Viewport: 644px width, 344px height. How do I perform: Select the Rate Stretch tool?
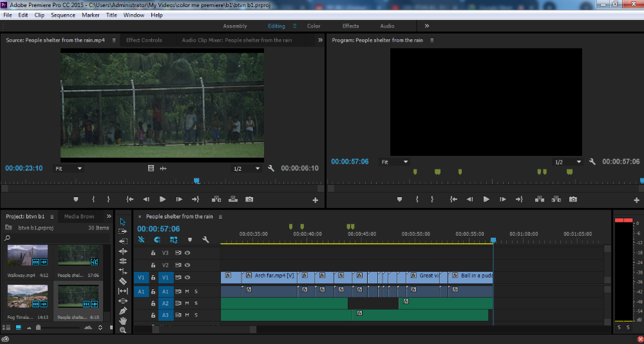click(122, 271)
